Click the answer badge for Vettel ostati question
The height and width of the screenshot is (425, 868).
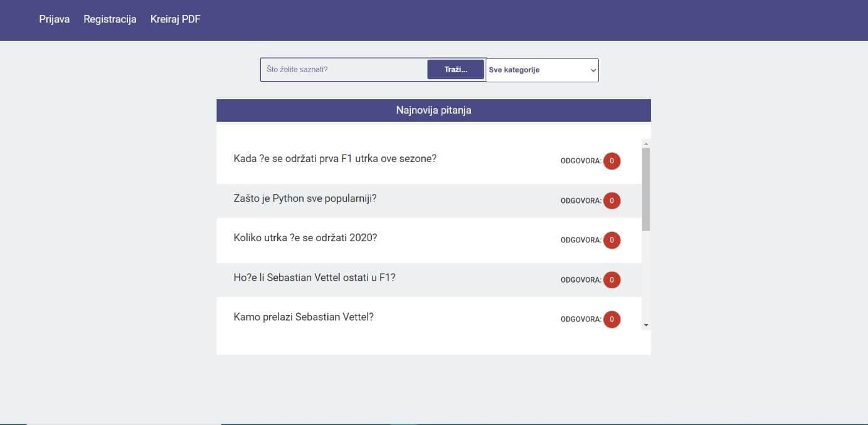[611, 280]
